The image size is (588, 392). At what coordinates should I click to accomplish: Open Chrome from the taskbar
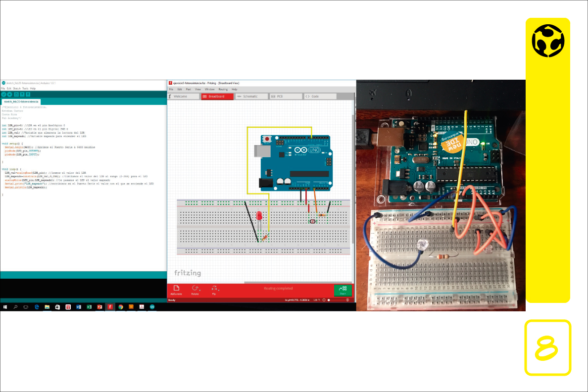[x=120, y=307]
